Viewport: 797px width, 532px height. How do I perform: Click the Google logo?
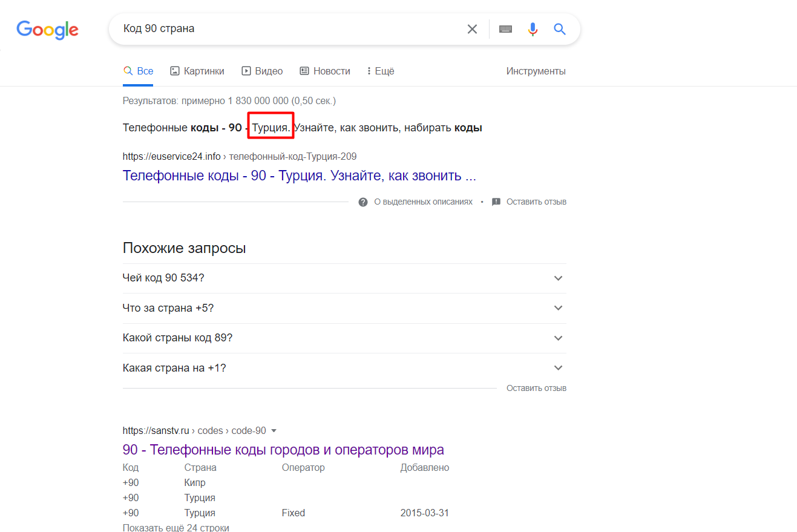pos(47,30)
